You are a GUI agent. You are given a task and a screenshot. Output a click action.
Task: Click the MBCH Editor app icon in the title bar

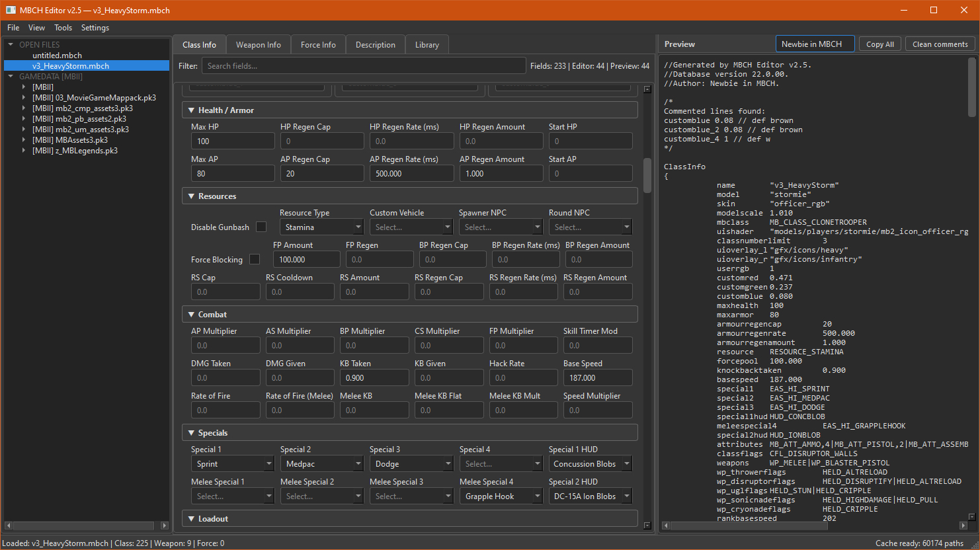click(x=11, y=10)
